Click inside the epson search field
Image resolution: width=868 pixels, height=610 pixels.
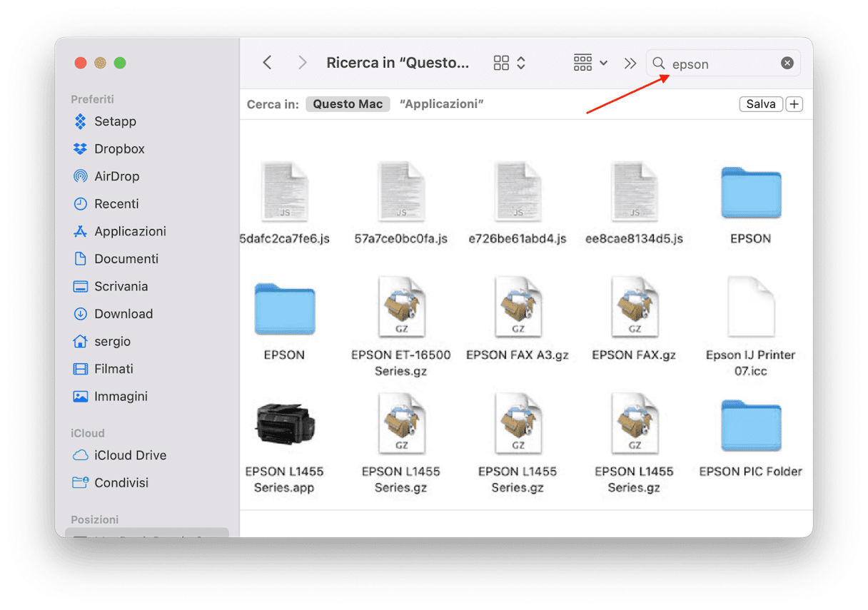tap(721, 63)
